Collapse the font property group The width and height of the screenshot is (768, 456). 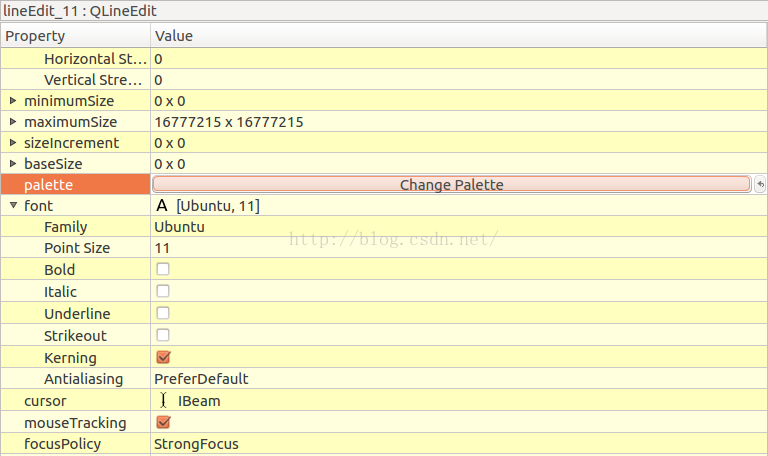[13, 205]
